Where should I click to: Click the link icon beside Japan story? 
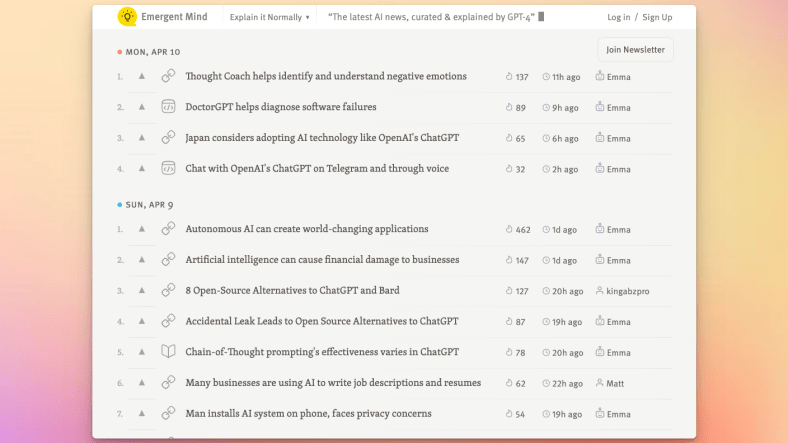point(168,138)
